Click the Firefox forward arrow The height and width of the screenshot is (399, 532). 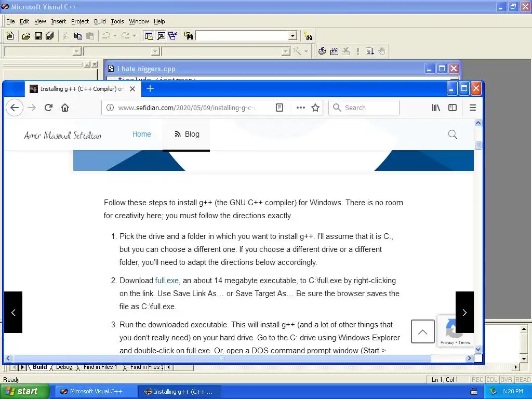[x=32, y=108]
